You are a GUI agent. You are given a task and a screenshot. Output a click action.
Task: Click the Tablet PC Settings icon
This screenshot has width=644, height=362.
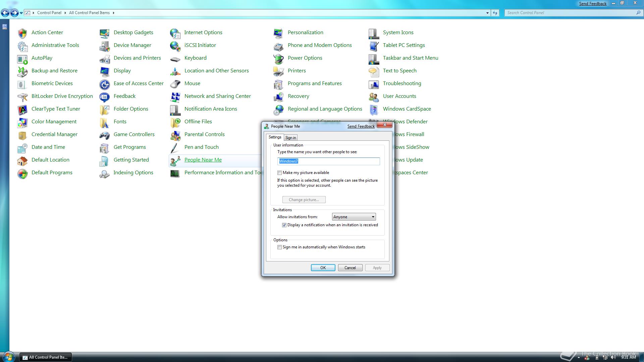tap(374, 46)
